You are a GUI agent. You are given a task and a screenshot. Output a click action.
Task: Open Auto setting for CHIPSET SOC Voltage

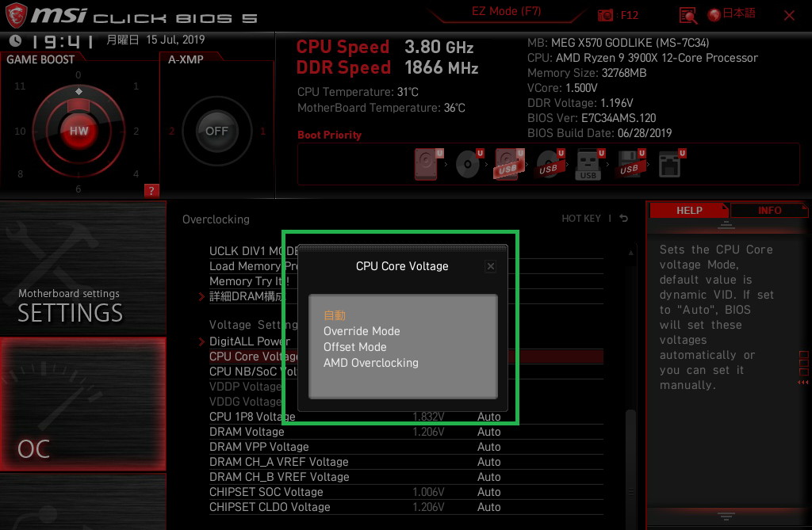pos(488,492)
